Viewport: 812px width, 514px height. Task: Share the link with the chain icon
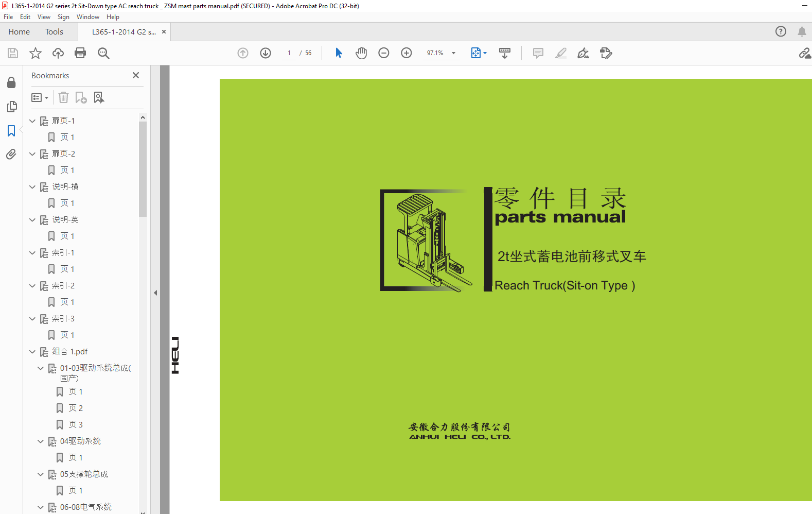click(805, 53)
